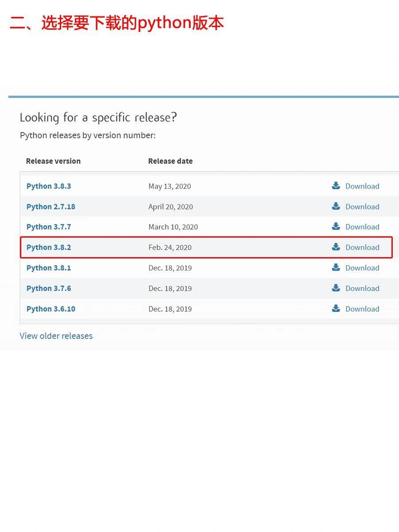Click Download text for Python 3.7.7

pos(362,227)
